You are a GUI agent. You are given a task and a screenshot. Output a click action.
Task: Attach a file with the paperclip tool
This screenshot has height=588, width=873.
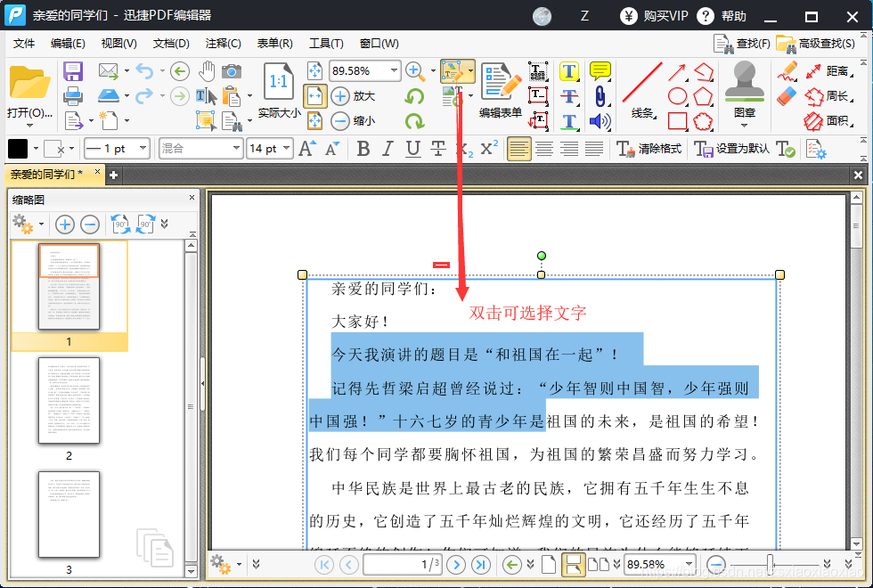[600, 96]
